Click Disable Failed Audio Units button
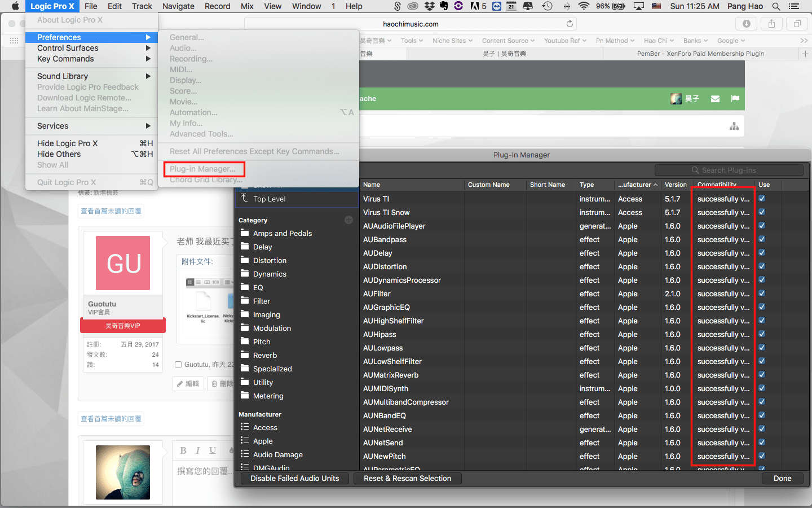812x508 pixels. click(x=295, y=478)
